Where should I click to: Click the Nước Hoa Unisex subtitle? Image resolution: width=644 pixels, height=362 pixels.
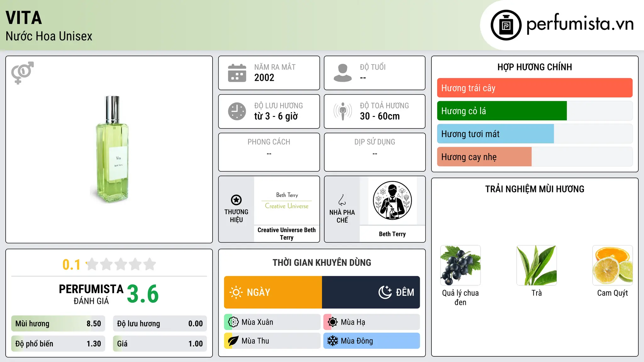(x=49, y=36)
